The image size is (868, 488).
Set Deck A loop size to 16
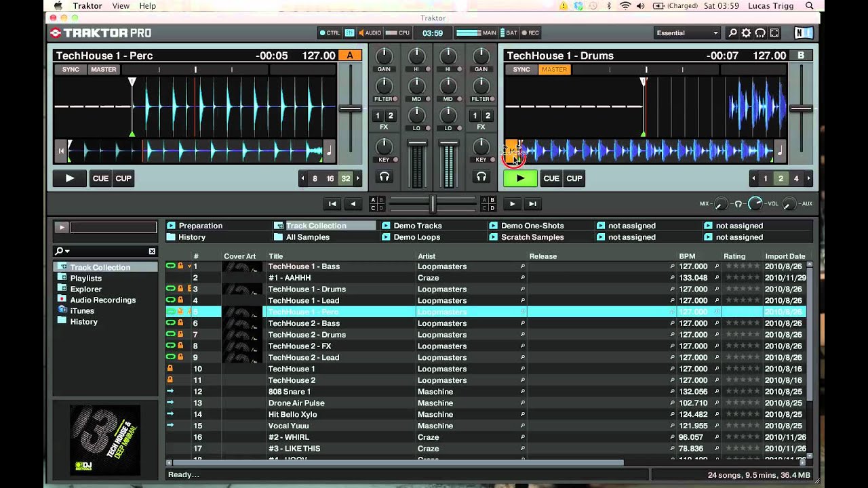tap(330, 178)
